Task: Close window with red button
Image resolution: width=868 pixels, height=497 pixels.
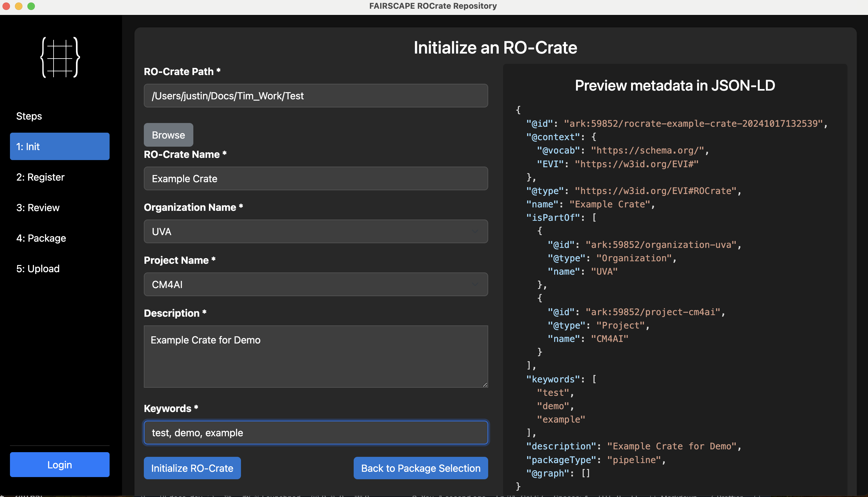Action: (x=6, y=6)
